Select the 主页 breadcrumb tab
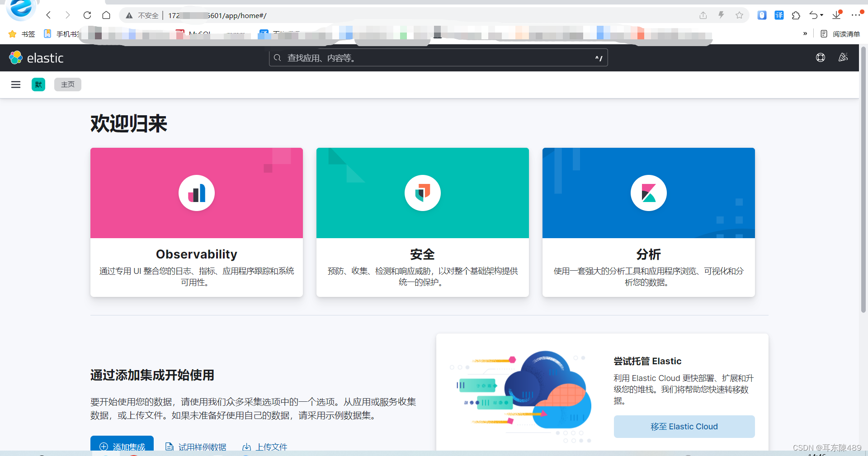Screen dimensions: 868x456 point(67,85)
